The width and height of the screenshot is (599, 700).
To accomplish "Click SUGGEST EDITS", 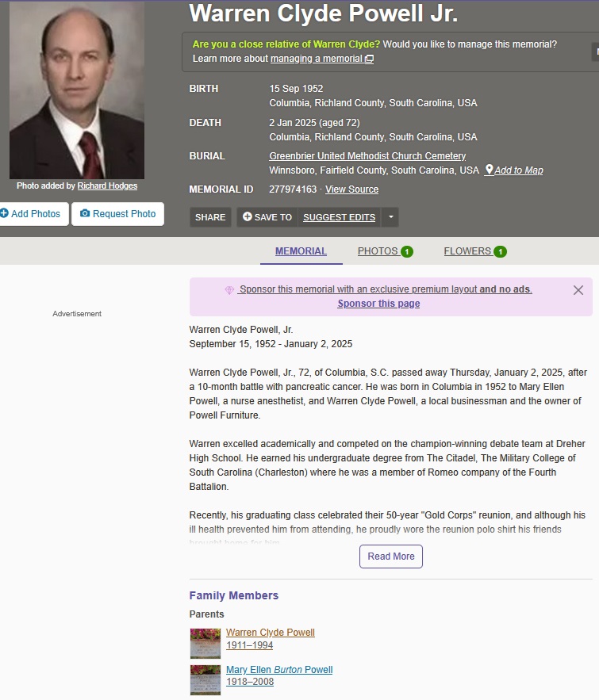I will click(x=339, y=217).
